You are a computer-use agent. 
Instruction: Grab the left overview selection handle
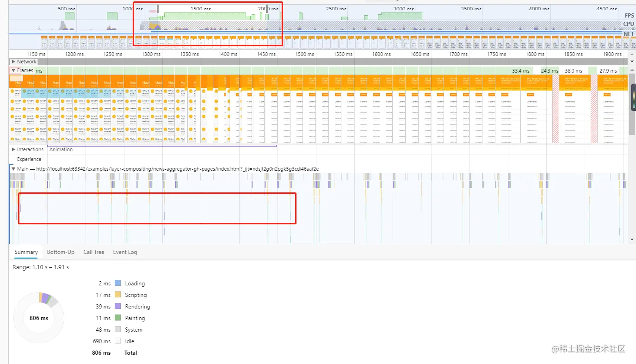158,9
